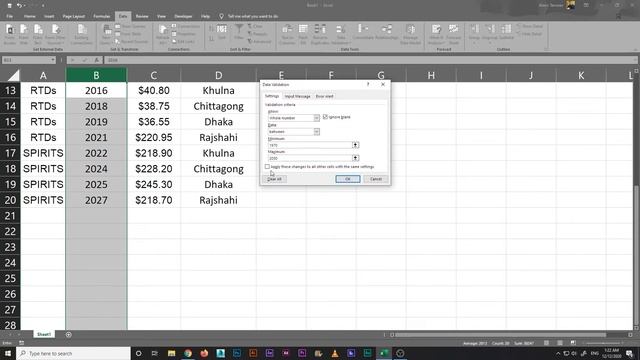Click the Tell me what you want to do box

pos(253,16)
